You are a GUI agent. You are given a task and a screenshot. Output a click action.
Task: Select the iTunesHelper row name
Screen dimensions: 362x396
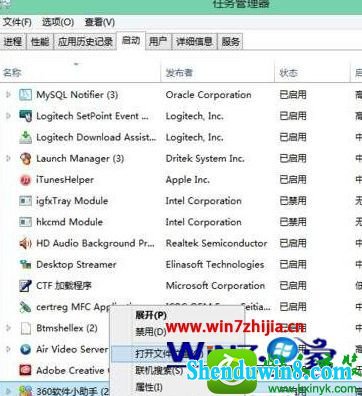tap(65, 180)
